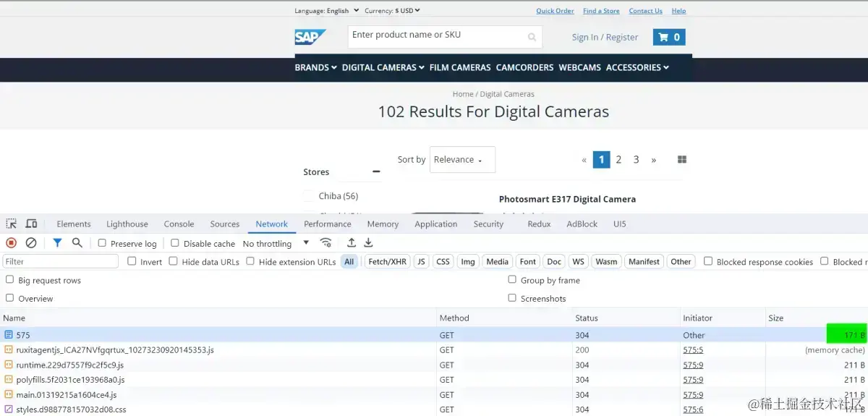Open the Redux tab
This screenshot has height=416, width=868.
[539, 224]
